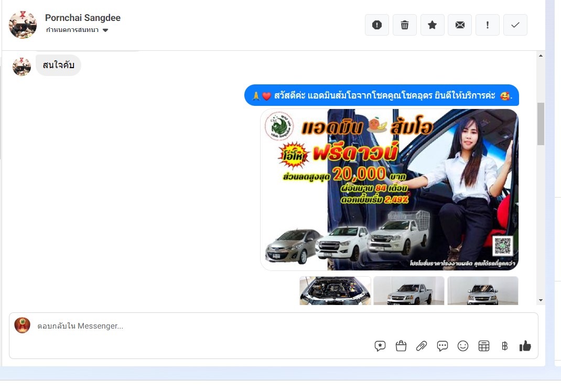Image resolution: width=561 pixels, height=392 pixels.
Task: Open the engine bay photo thumbnail
Action: pyautogui.click(x=335, y=290)
